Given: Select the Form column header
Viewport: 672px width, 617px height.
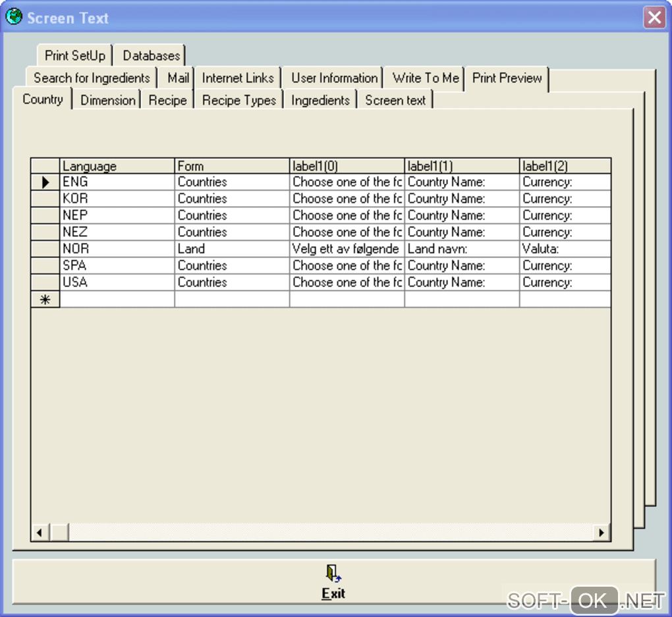Looking at the screenshot, I should click(232, 166).
